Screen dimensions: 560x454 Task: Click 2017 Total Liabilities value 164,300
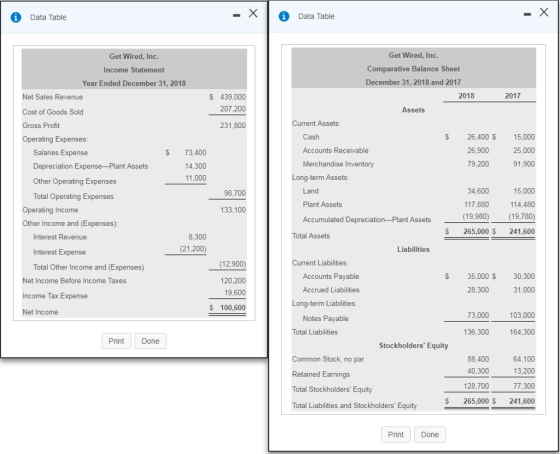point(522,332)
